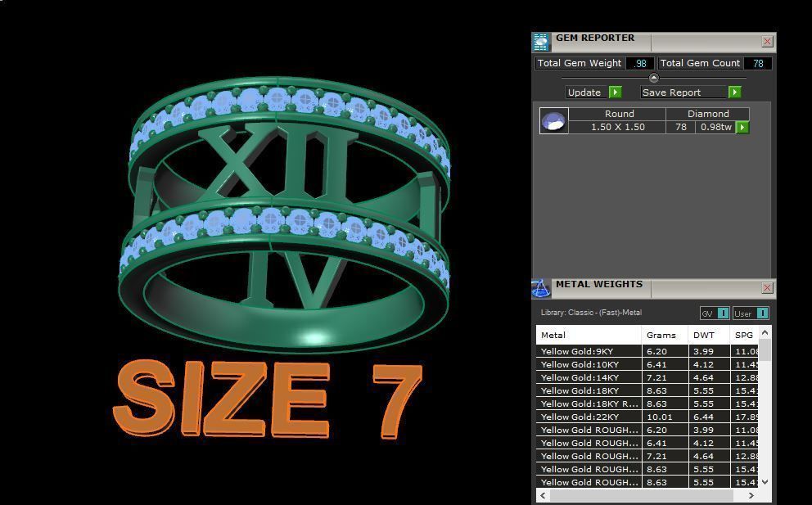This screenshot has height=505, width=812.
Task: Click the green arrow next to Update
Action: 616,92
